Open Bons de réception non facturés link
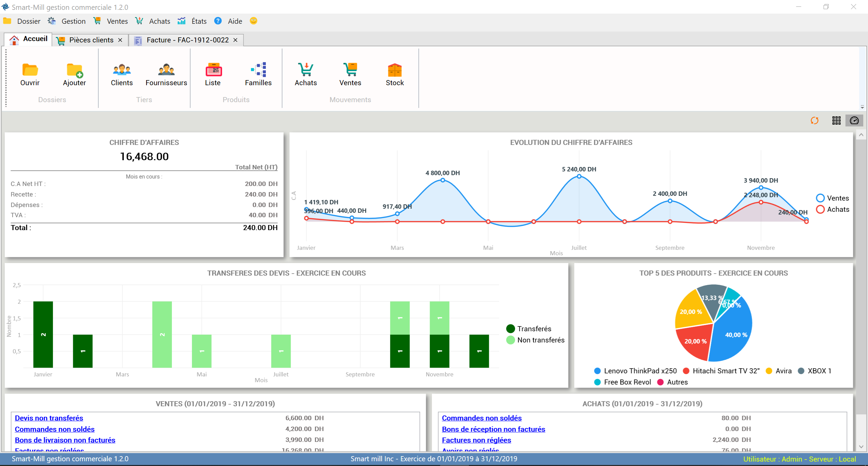868x466 pixels. point(494,429)
